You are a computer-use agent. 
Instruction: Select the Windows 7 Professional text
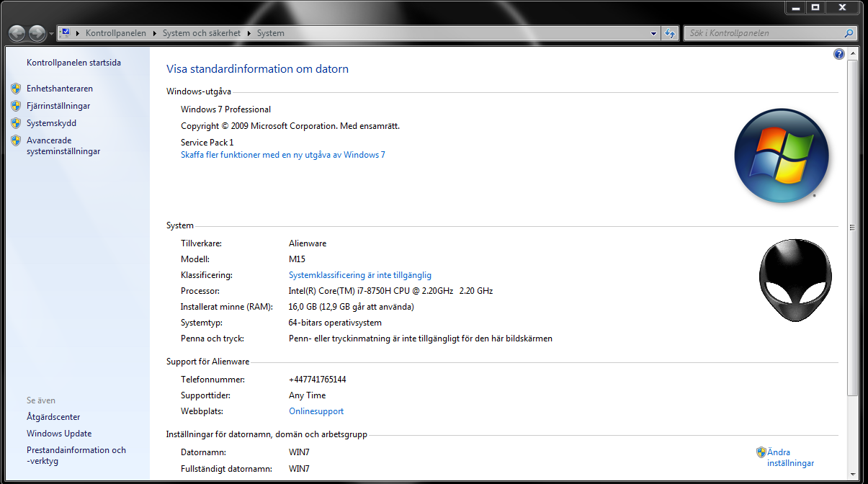coord(226,109)
